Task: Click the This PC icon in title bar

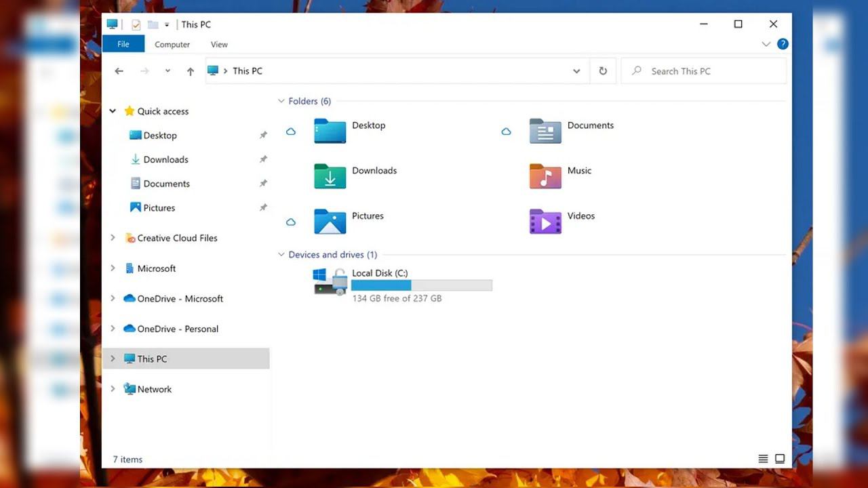Action: [x=113, y=24]
